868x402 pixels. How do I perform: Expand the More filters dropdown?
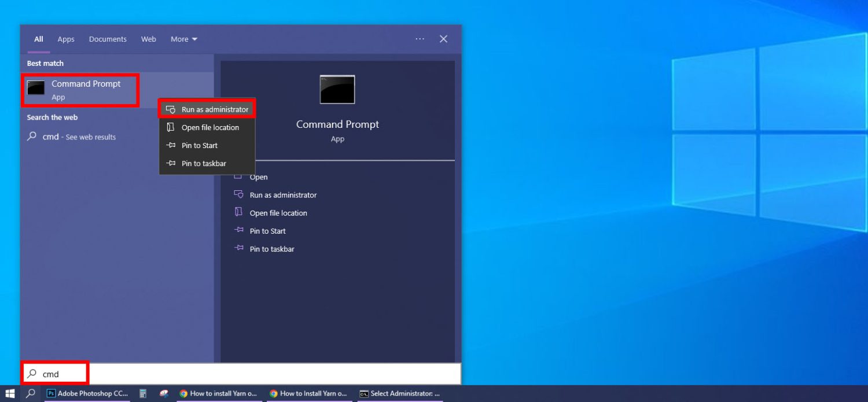183,39
